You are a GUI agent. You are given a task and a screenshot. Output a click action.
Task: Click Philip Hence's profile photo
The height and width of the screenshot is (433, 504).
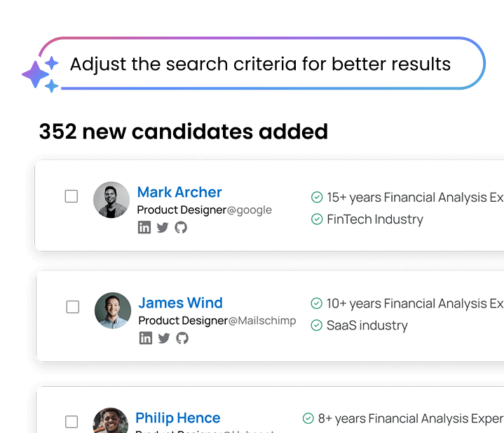tap(111, 420)
